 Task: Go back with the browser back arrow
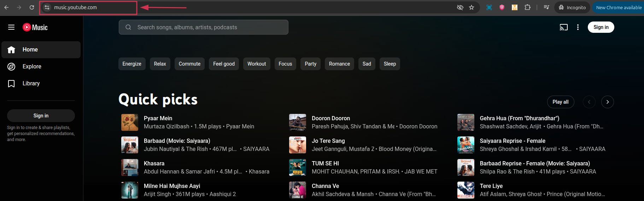click(x=6, y=7)
